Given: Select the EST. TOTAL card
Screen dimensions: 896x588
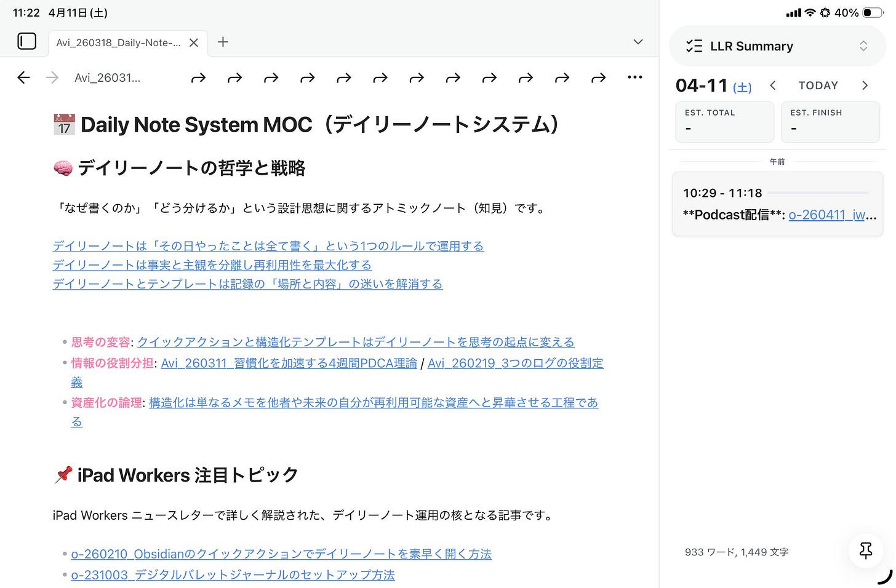Looking at the screenshot, I should point(724,122).
